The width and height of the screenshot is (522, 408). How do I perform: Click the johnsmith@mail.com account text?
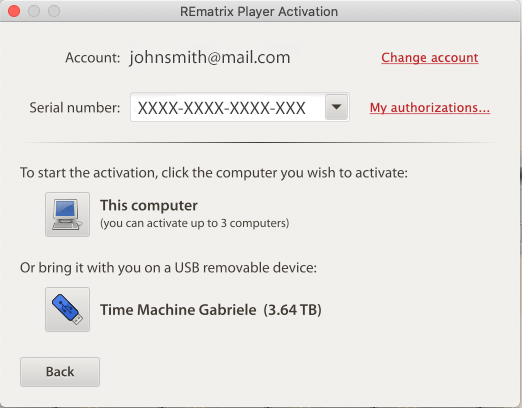click(x=210, y=58)
